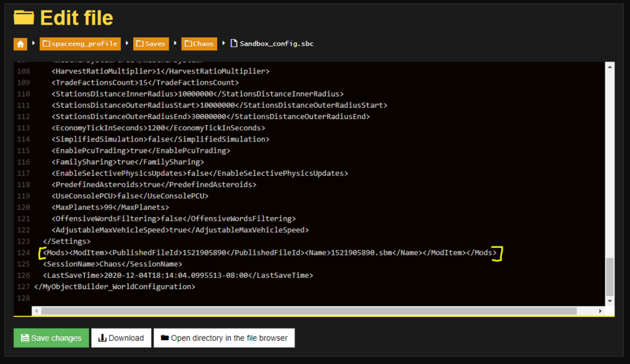Go to the Saves folder breadcrumb
This screenshot has height=364, width=630.
[151, 43]
